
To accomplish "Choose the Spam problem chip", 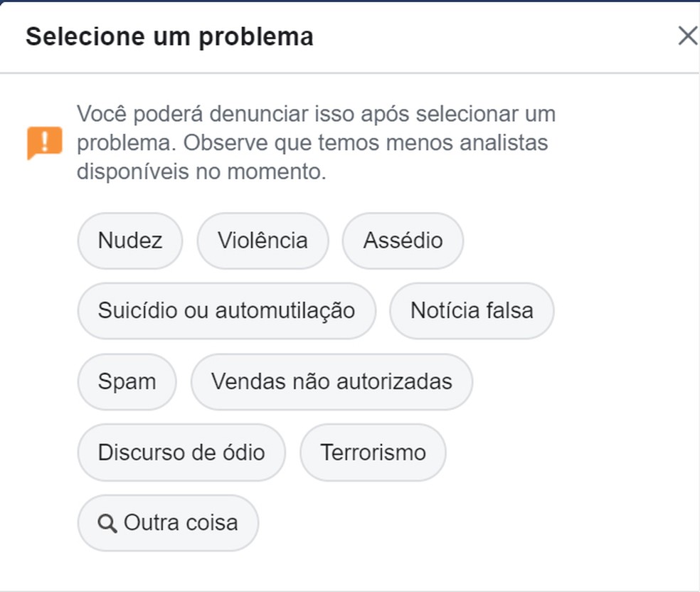I will pyautogui.click(x=127, y=381).
